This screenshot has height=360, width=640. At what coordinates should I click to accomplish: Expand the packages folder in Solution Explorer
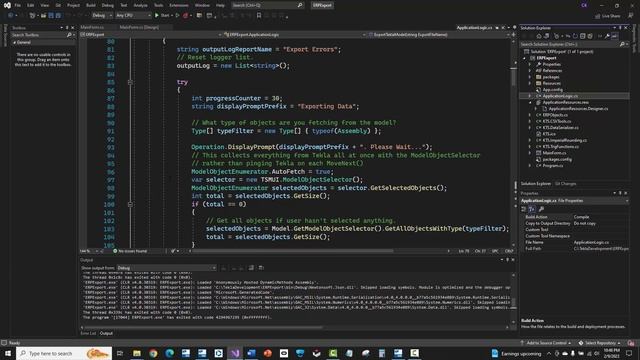530,77
